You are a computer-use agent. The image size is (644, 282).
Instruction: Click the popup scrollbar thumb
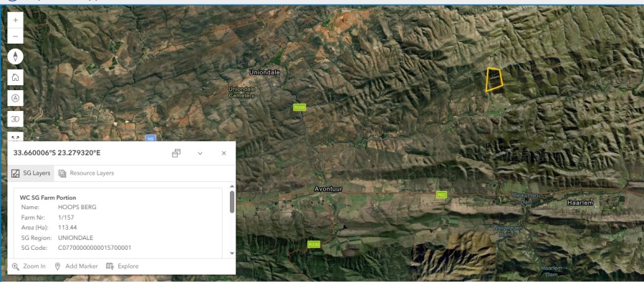[x=232, y=202]
